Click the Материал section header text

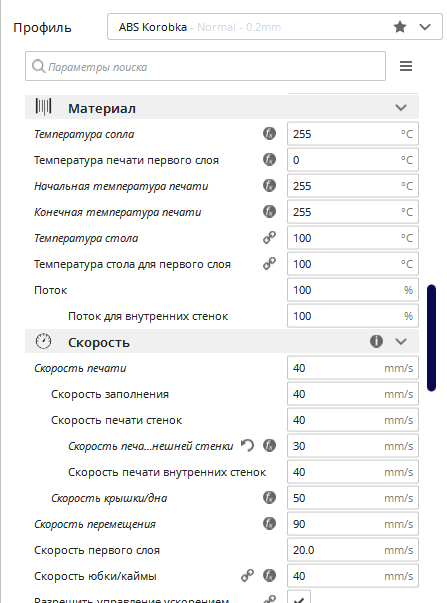click(x=102, y=108)
